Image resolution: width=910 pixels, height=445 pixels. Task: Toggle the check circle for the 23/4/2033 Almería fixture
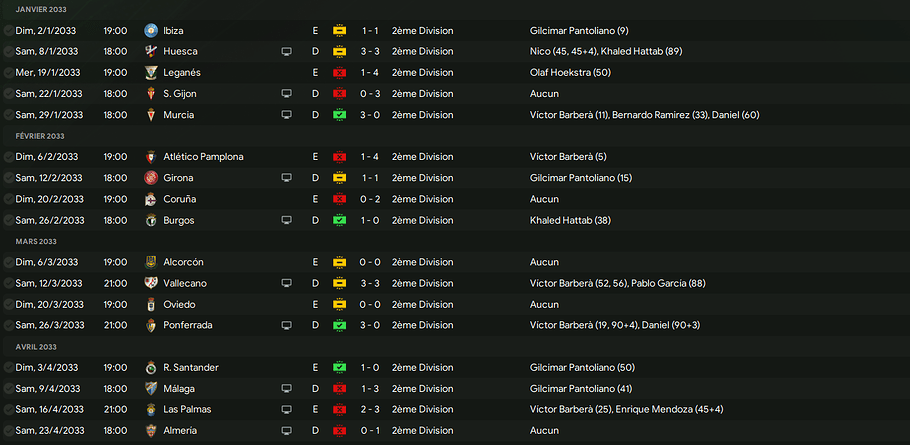point(9,430)
